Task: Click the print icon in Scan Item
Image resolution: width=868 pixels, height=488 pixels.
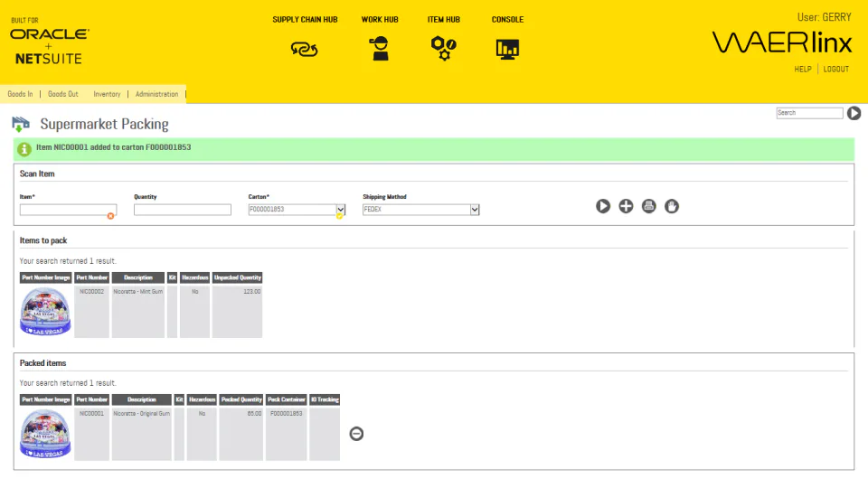Action: coord(649,206)
